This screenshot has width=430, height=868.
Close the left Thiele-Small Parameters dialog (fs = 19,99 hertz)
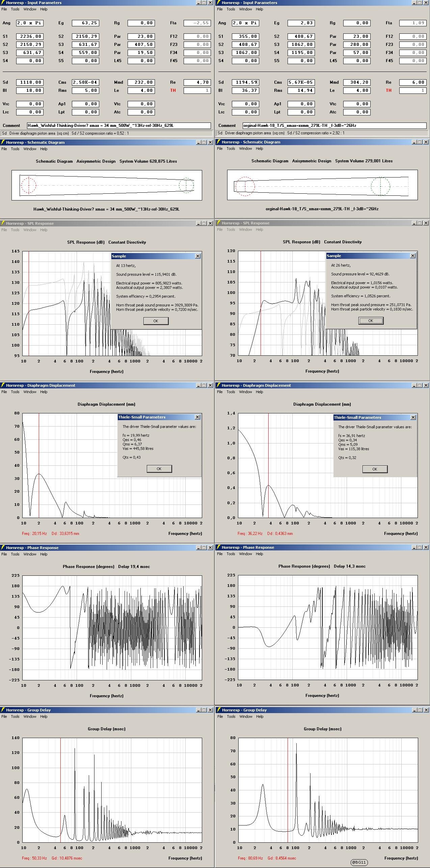[x=197, y=417]
